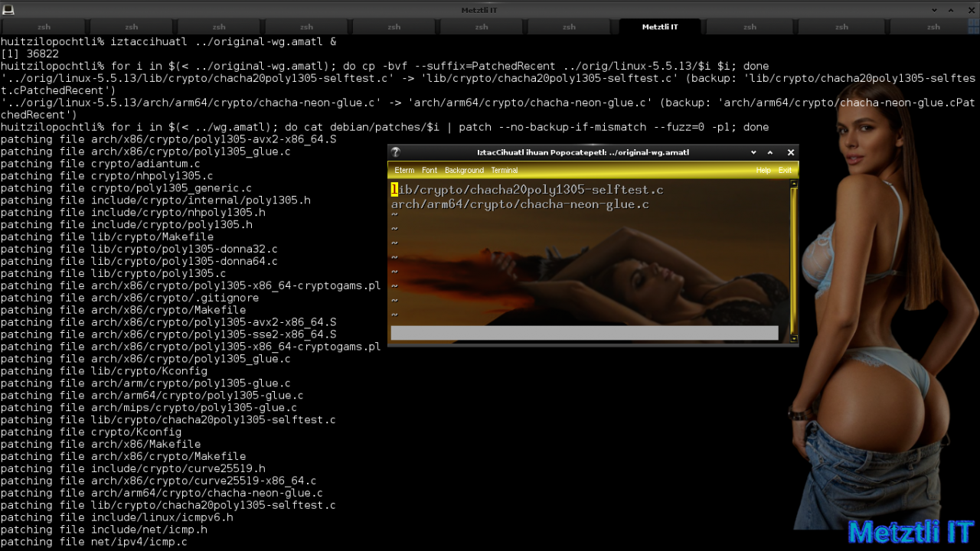Click 'patching file include/crypto/internal/poly1305.h' line

click(155, 201)
